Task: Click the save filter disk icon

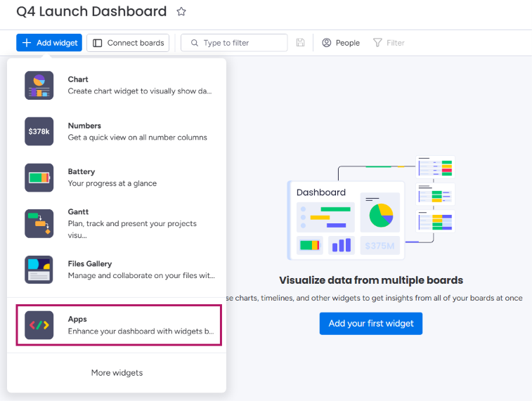Action: click(300, 43)
